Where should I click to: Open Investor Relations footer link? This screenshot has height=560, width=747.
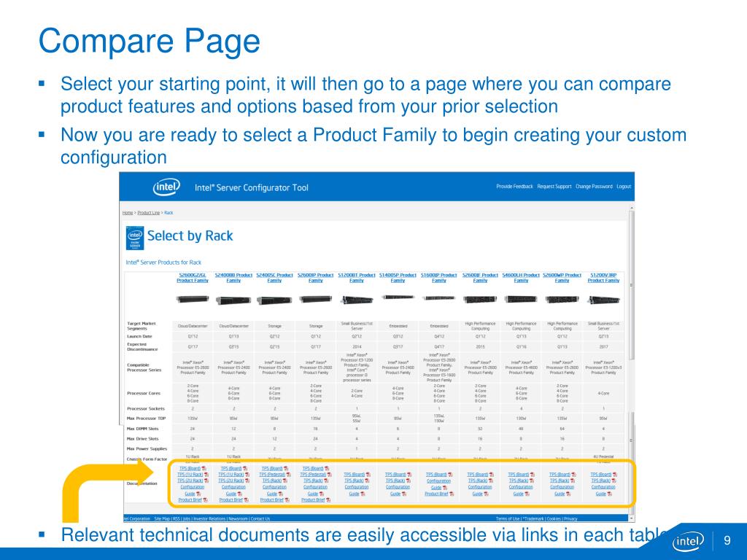209,518
